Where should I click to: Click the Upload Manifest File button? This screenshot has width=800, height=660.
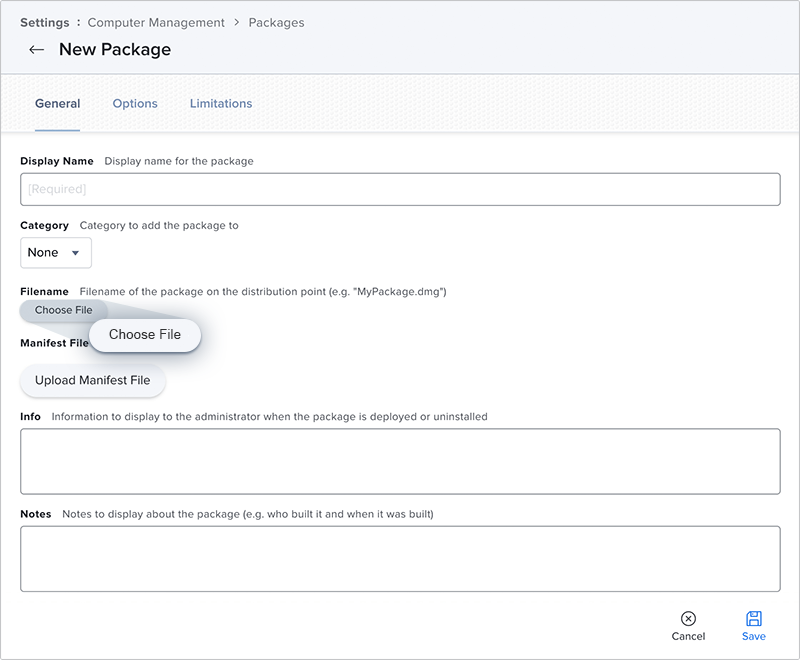(x=92, y=380)
